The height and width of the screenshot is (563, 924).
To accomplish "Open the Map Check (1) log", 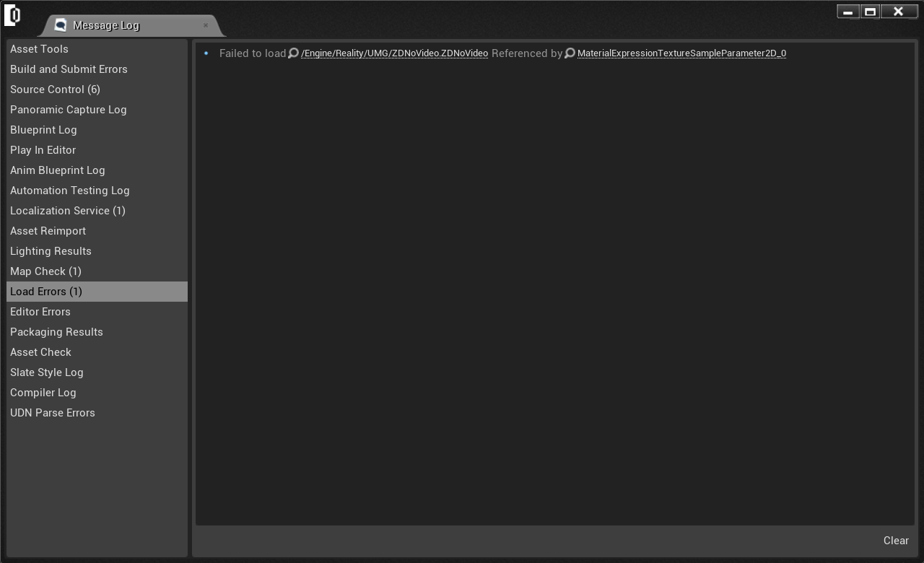I will coord(45,271).
